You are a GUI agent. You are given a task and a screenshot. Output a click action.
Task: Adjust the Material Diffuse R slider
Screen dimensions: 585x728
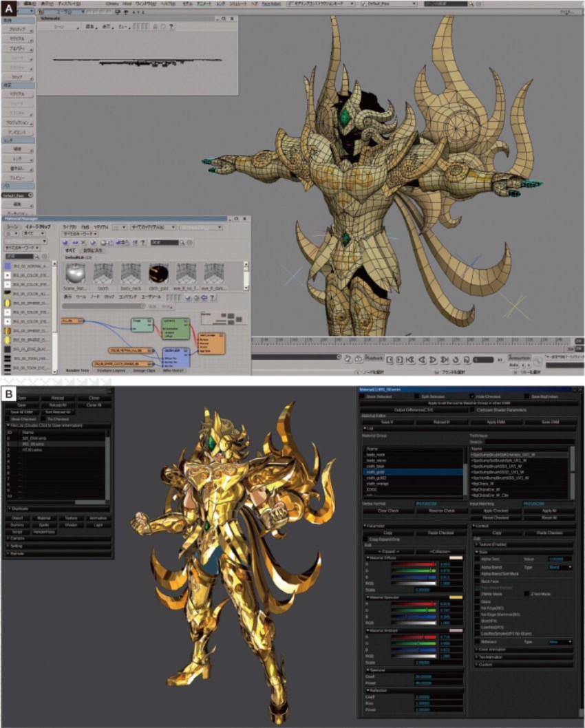pyautogui.click(x=414, y=564)
